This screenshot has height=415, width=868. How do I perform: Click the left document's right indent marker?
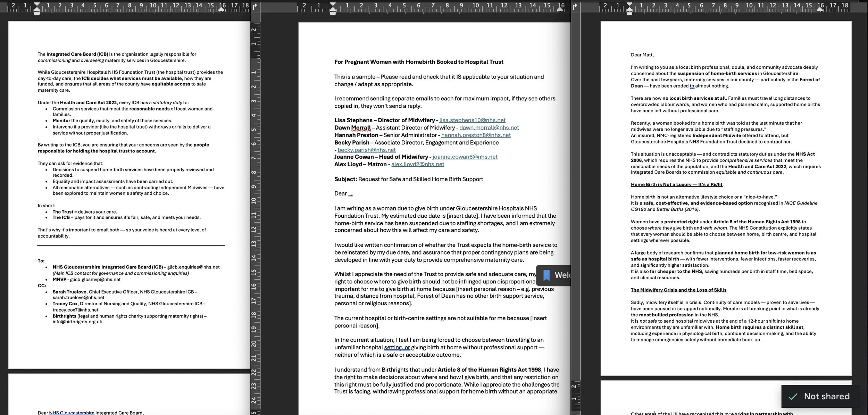[221, 9]
